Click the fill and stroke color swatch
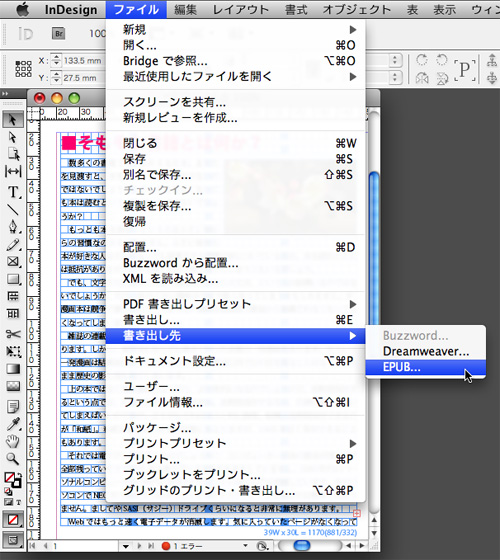This screenshot has width=500, height=560. coord(13,480)
